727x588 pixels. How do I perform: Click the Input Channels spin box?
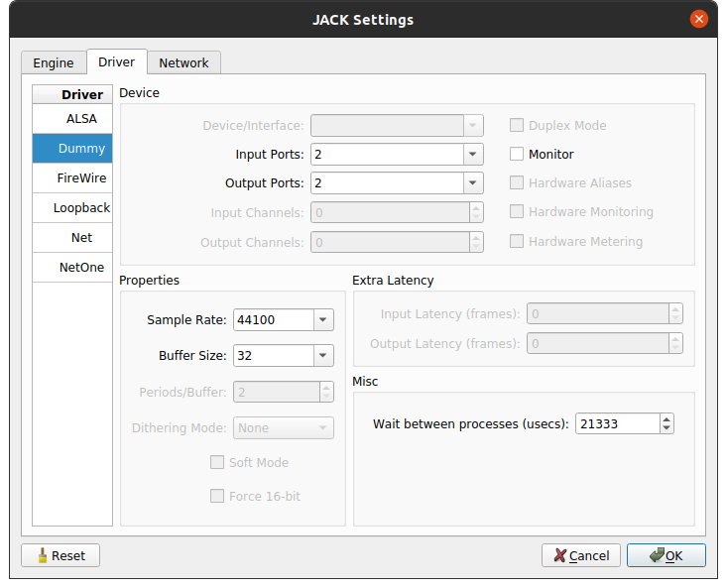coord(397,212)
